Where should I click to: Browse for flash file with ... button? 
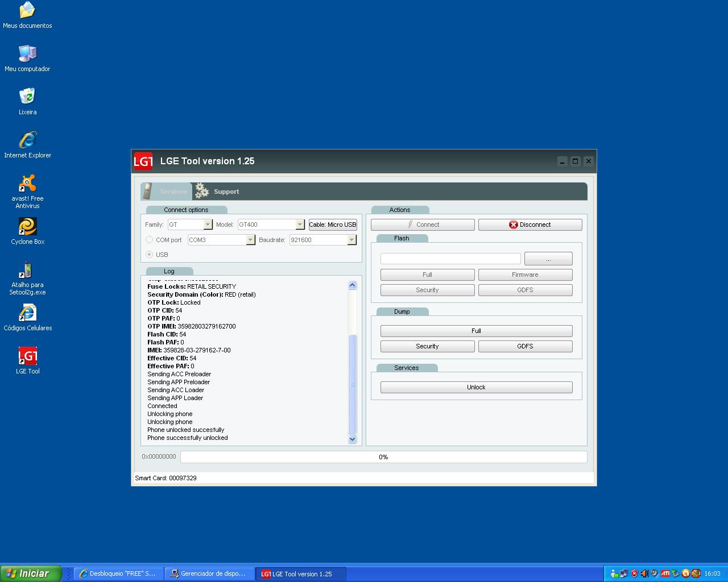(548, 259)
